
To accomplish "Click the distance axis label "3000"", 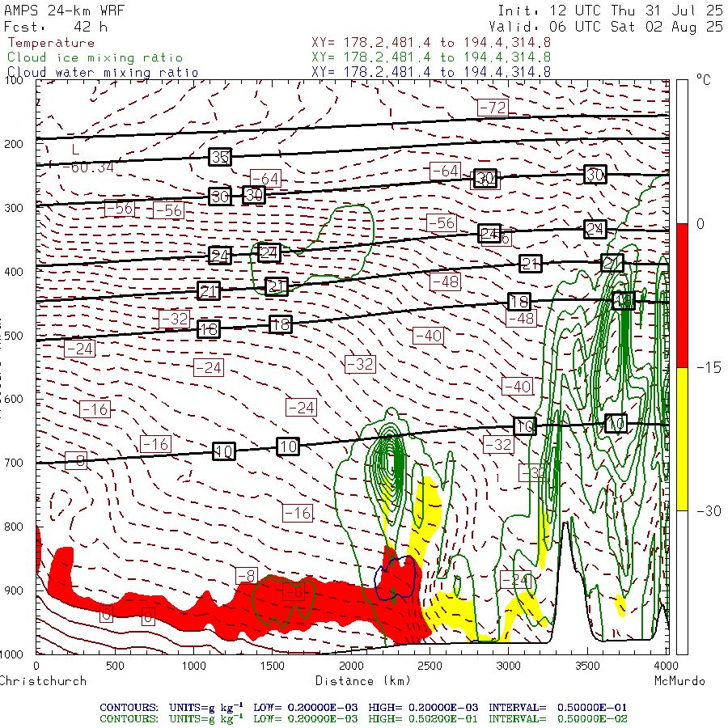I will 509,666.
